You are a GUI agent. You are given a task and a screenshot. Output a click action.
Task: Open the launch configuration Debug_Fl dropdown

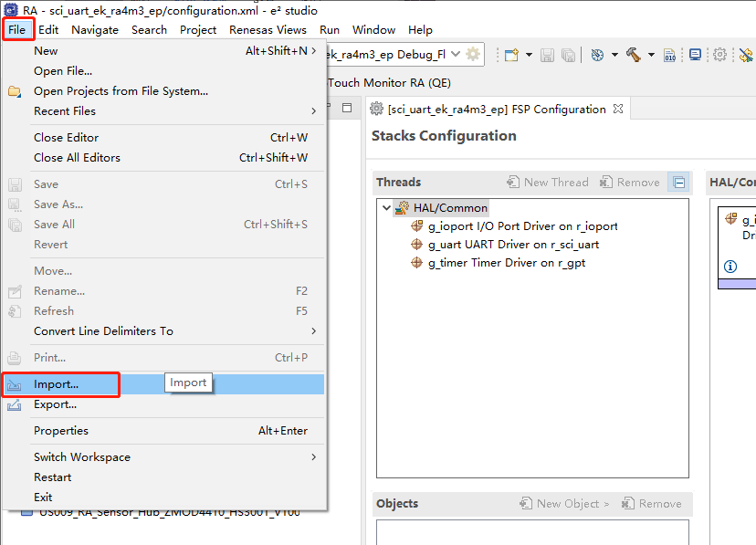pyautogui.click(x=456, y=54)
